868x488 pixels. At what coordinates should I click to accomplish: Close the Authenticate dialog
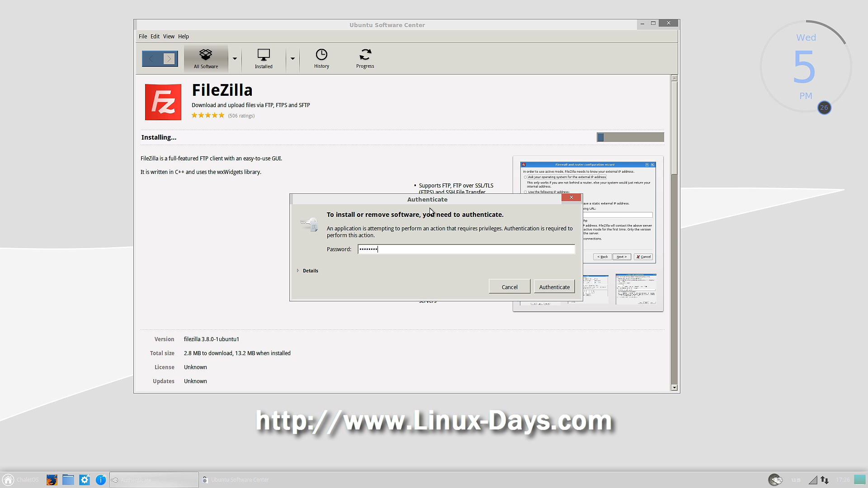(x=571, y=197)
